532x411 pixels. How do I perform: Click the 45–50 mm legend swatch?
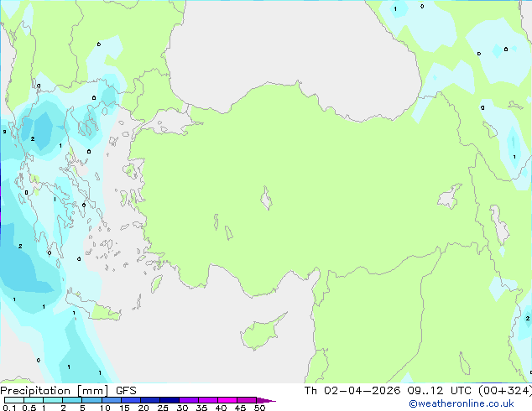pos(247,400)
